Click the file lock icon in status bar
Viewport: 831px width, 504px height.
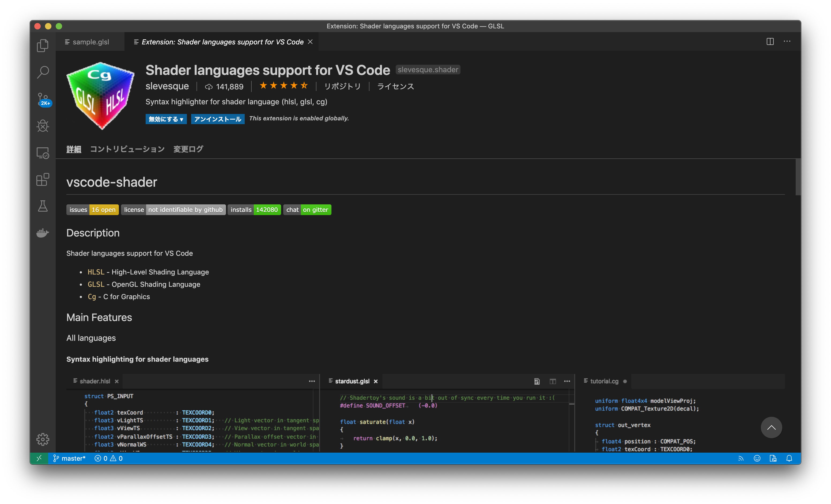[x=773, y=458]
